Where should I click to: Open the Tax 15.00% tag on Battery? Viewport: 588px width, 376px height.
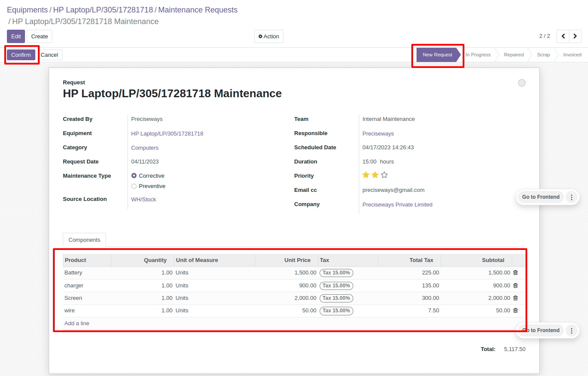(x=336, y=273)
